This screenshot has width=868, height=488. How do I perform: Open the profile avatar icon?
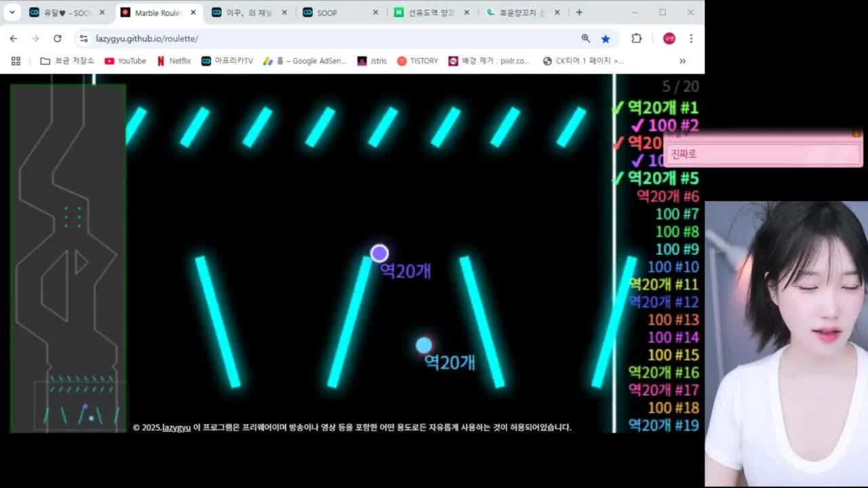(669, 39)
